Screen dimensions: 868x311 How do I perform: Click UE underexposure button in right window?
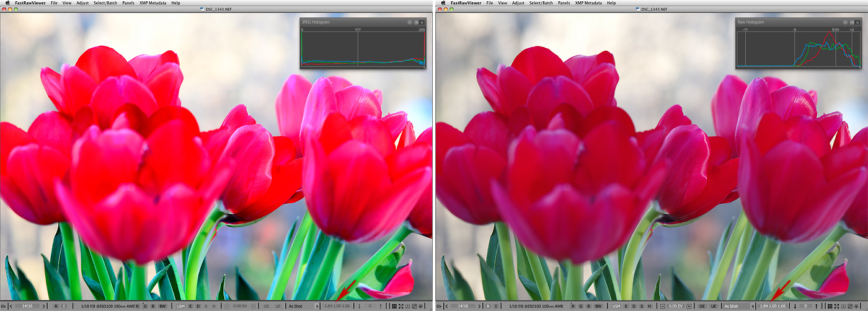(x=713, y=306)
